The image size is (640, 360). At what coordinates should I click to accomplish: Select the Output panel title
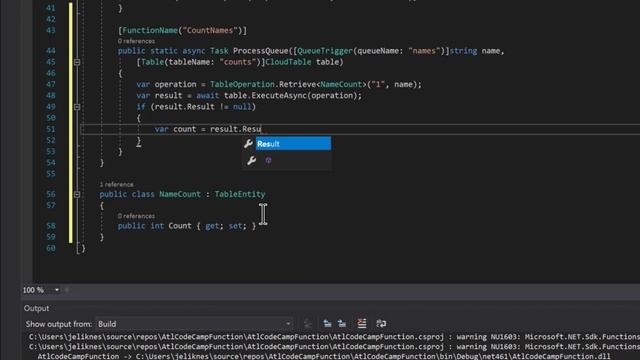point(36,309)
